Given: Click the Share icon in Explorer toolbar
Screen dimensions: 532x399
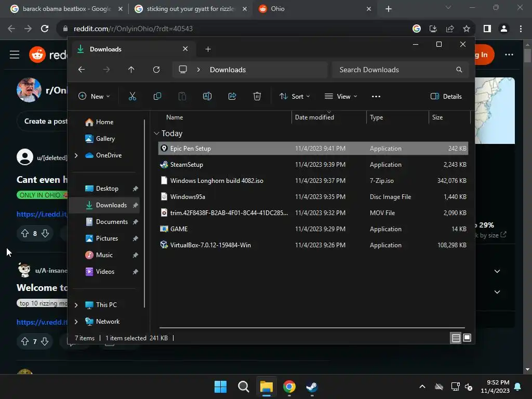Looking at the screenshot, I should (x=232, y=96).
